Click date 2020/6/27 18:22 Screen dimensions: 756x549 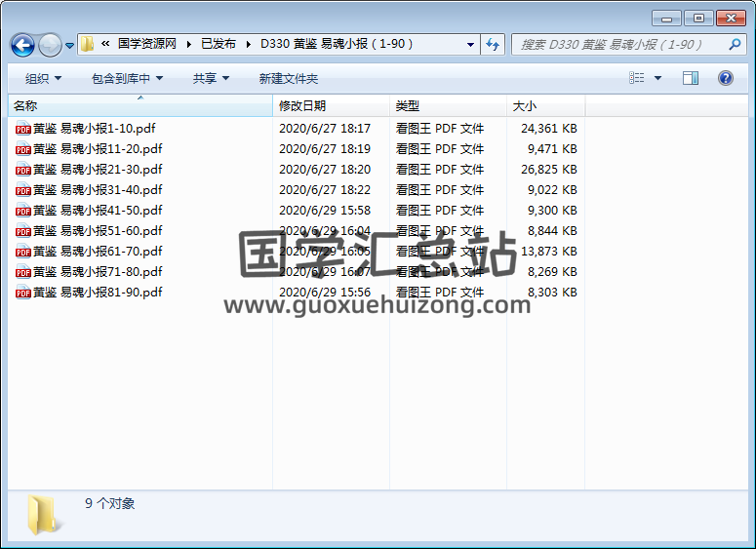coord(325,189)
